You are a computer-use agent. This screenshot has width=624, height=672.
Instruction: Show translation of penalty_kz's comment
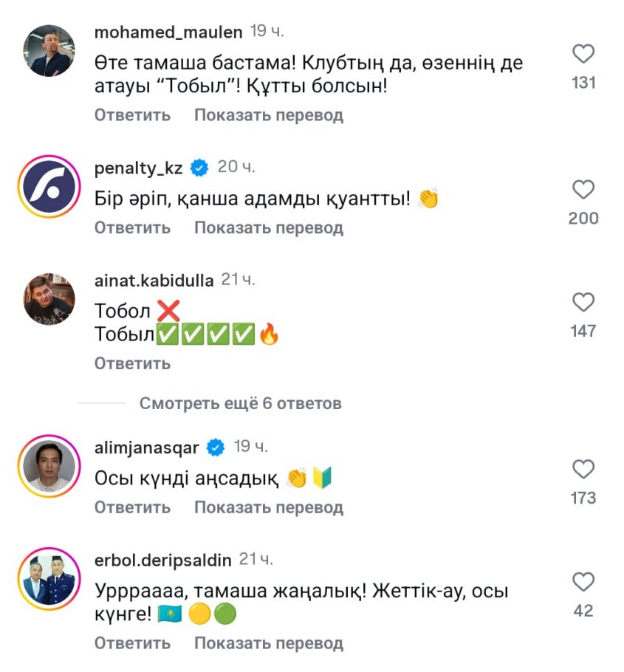[x=269, y=227]
